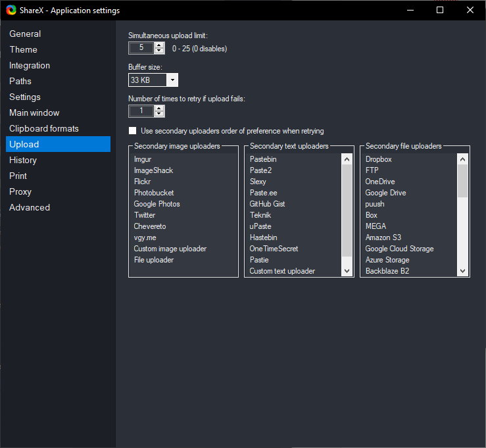486x448 pixels.
Task: Maximize the Application settings window
Action: pyautogui.click(x=440, y=11)
